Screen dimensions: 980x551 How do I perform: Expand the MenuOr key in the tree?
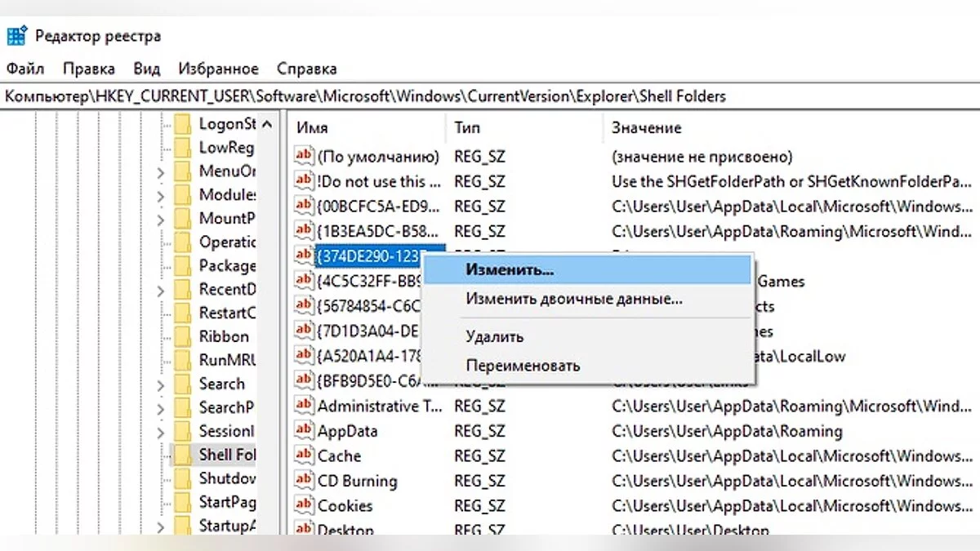pyautogui.click(x=161, y=172)
